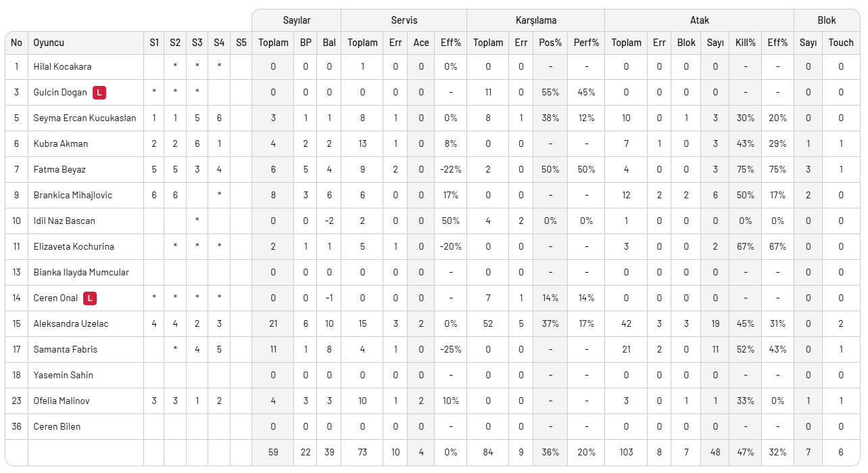Select the Sayılar group header

296,21
